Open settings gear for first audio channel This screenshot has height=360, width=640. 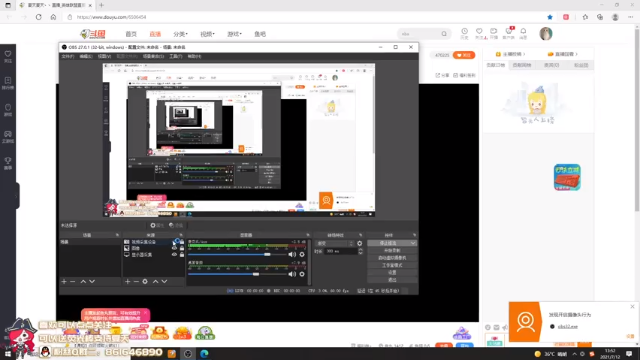point(302,254)
